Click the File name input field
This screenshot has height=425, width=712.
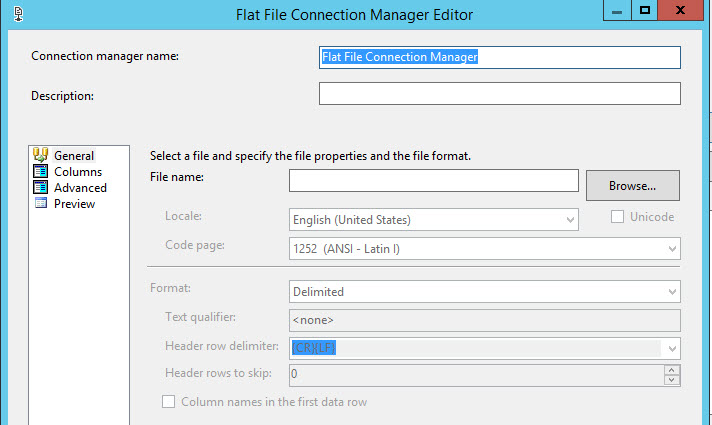click(x=433, y=180)
